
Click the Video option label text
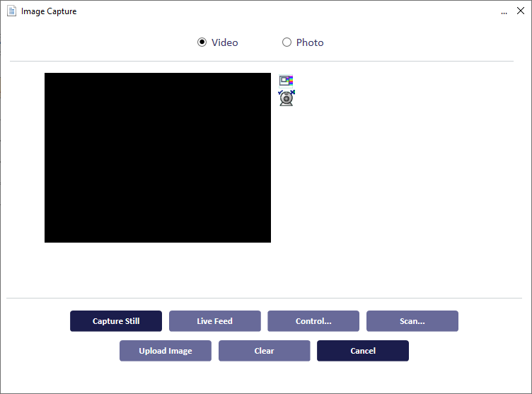224,42
